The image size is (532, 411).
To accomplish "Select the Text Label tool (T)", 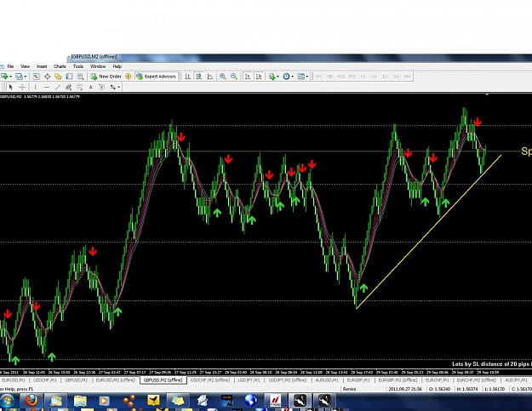I will (102, 87).
